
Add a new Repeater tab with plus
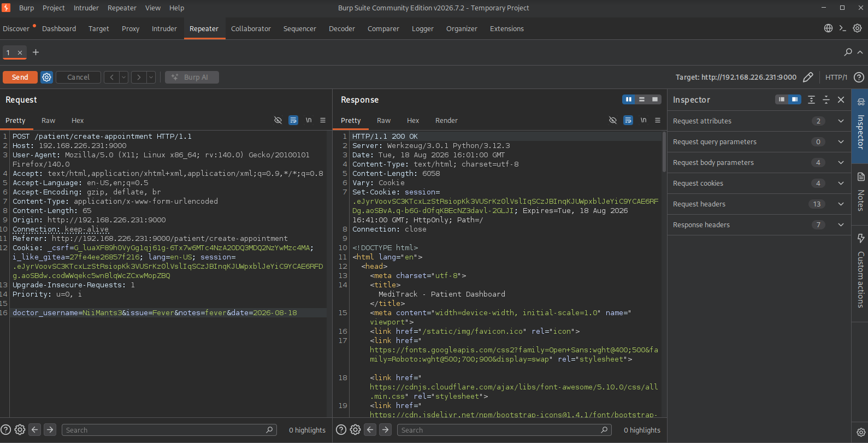click(x=36, y=52)
